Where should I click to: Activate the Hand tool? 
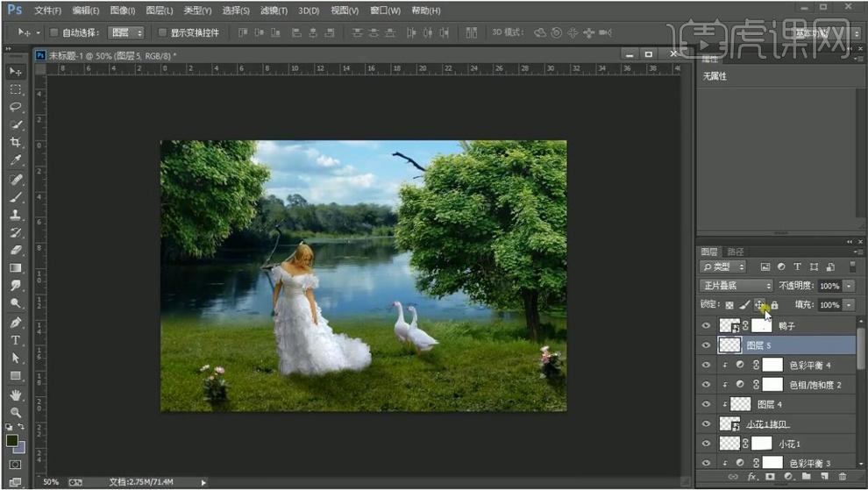16,394
